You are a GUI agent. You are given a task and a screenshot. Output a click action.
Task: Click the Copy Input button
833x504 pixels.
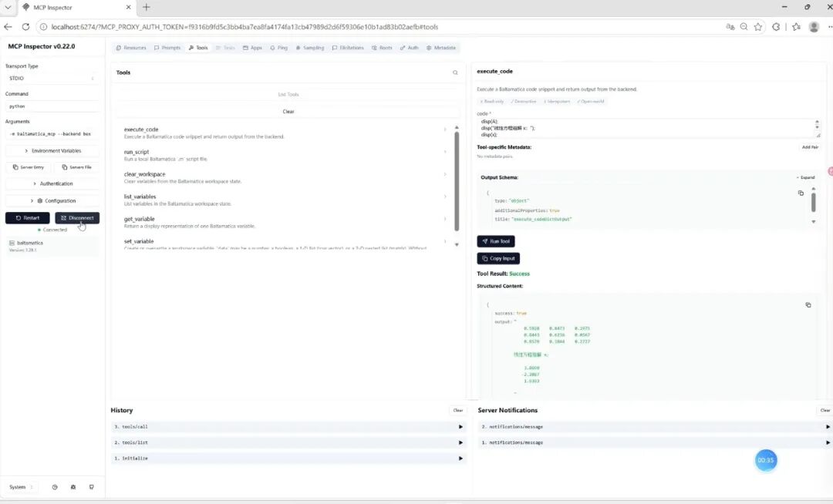pyautogui.click(x=498, y=258)
